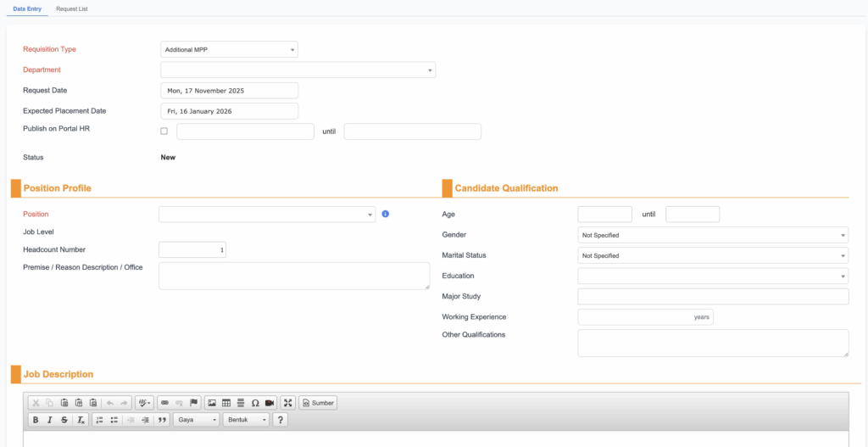Insert a table in the editor
The height and width of the screenshot is (447, 868).
226,403
